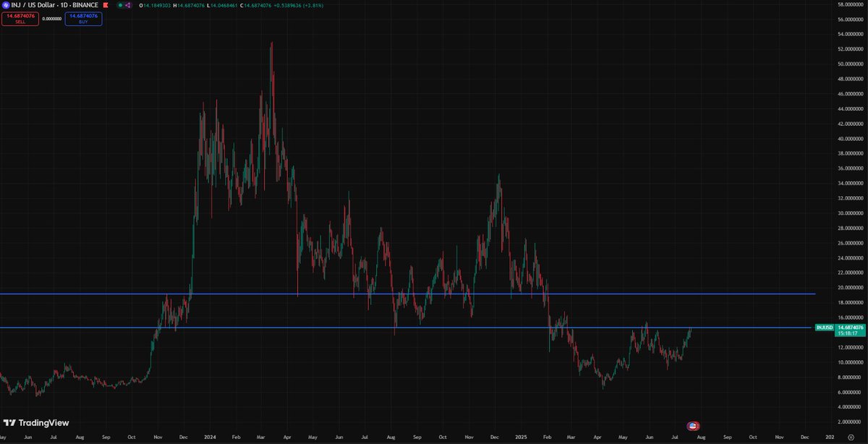Screen dimensions: 868x444
Task: Click the 52.0000000 price axis label
Action: (x=851, y=49)
